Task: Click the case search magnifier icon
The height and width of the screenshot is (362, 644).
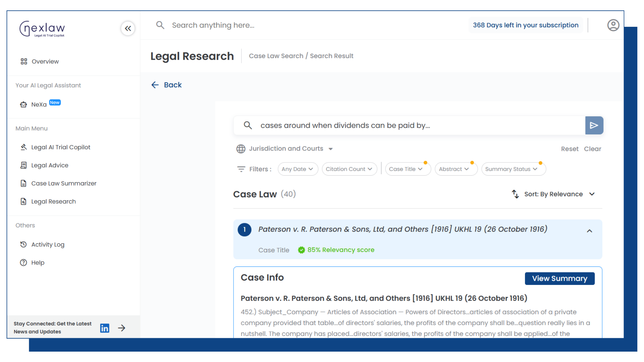Action: 248,125
